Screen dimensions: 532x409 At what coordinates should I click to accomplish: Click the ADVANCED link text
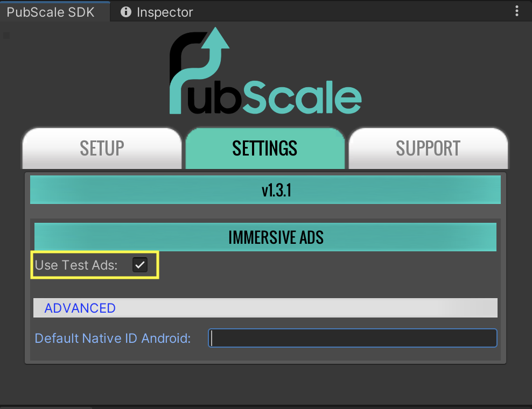tap(80, 308)
